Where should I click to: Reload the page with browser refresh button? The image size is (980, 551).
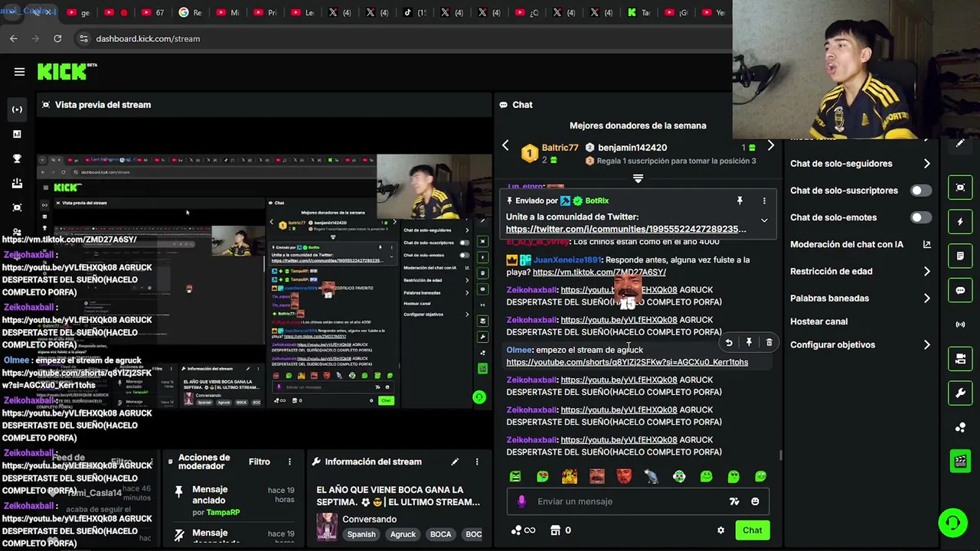[x=57, y=38]
